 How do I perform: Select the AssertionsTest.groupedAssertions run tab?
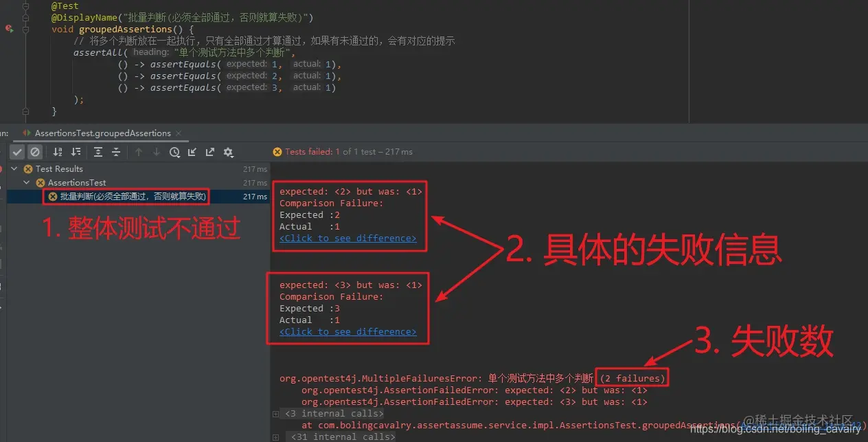pyautogui.click(x=102, y=133)
